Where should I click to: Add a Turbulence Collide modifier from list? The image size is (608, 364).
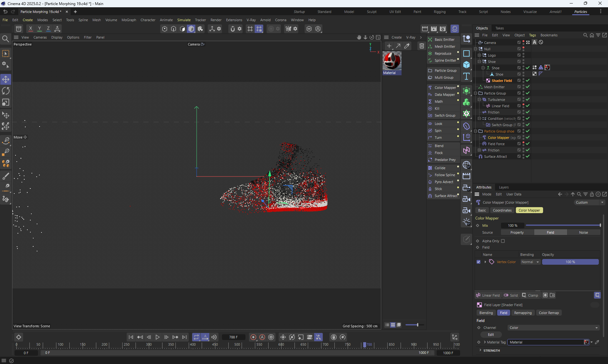tap(440, 168)
